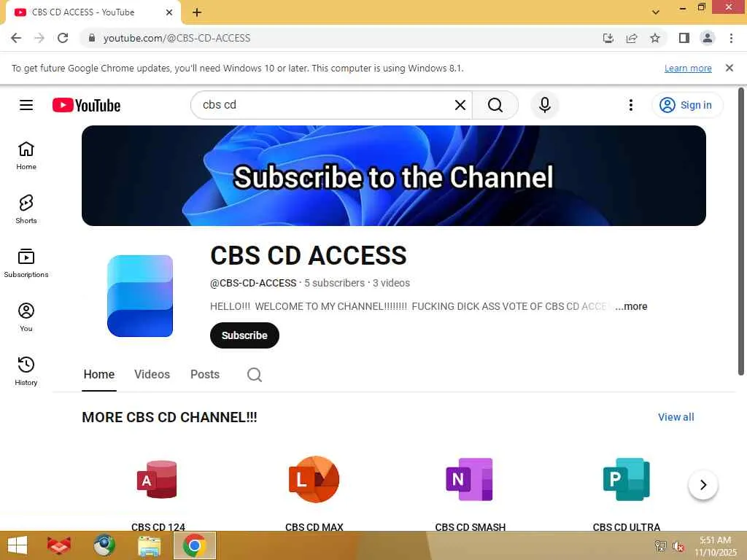Click the Chrome address bar URL
747x560 pixels.
click(177, 38)
